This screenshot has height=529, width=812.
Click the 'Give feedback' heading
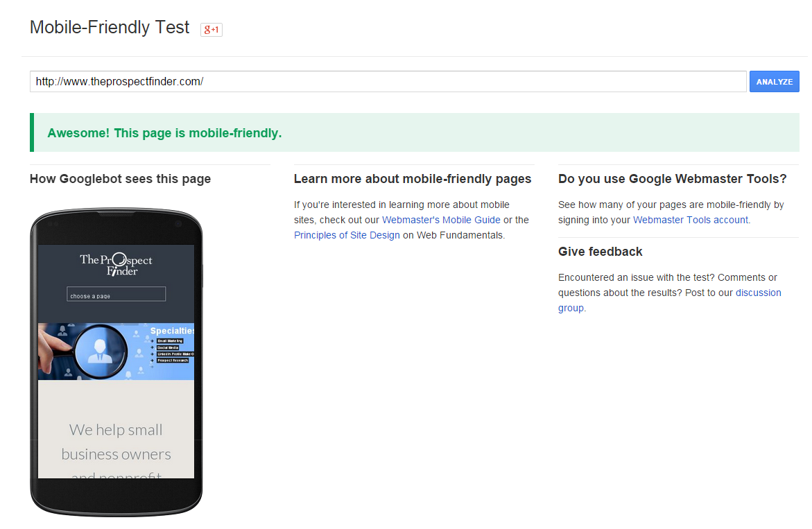point(601,252)
